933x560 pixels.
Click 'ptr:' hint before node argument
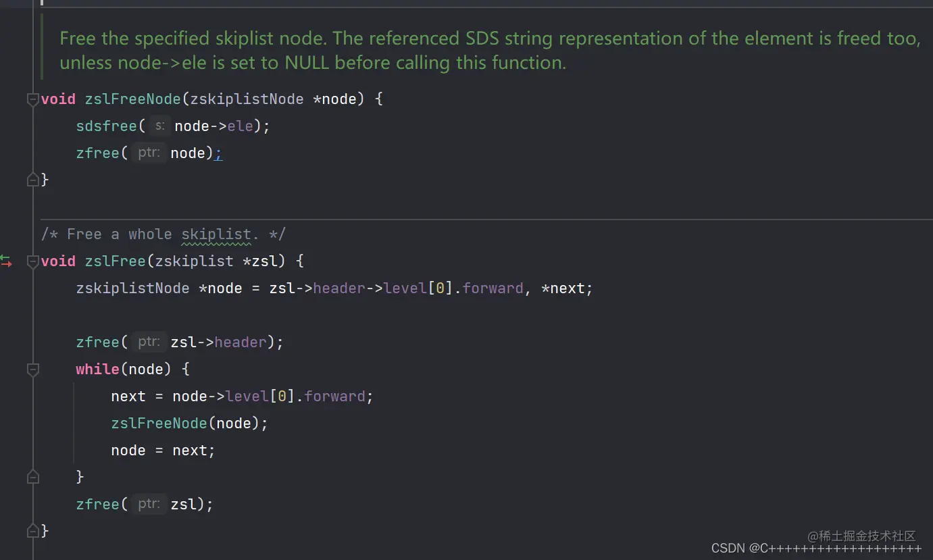coord(149,153)
